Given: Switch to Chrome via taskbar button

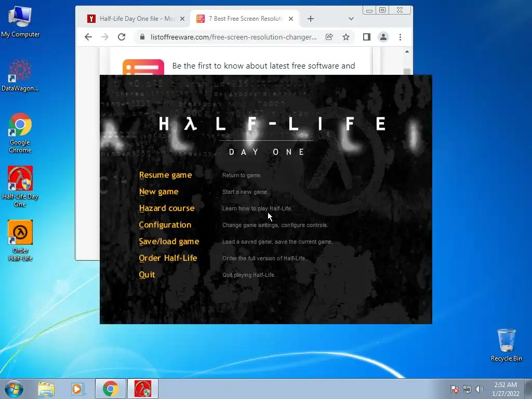Looking at the screenshot, I should pyautogui.click(x=111, y=389).
